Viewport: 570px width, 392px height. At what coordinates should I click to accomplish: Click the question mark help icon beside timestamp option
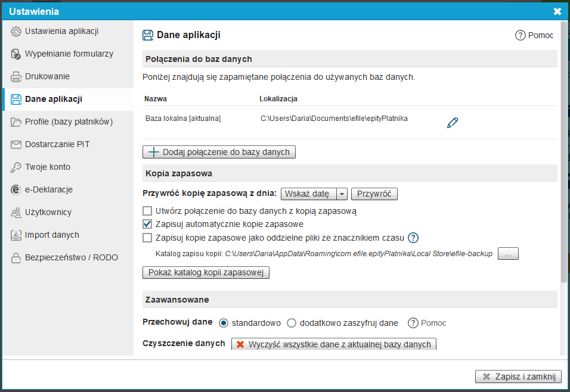413,238
